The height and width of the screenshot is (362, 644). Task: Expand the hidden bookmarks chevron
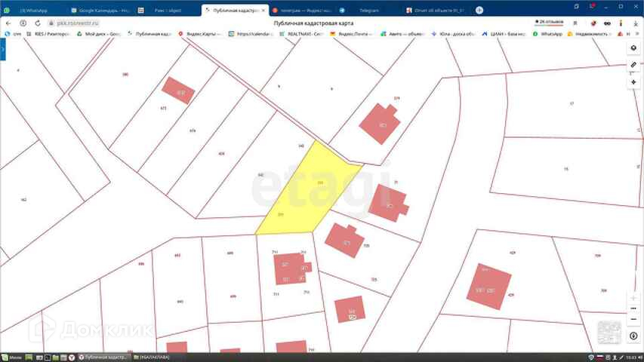(x=637, y=34)
